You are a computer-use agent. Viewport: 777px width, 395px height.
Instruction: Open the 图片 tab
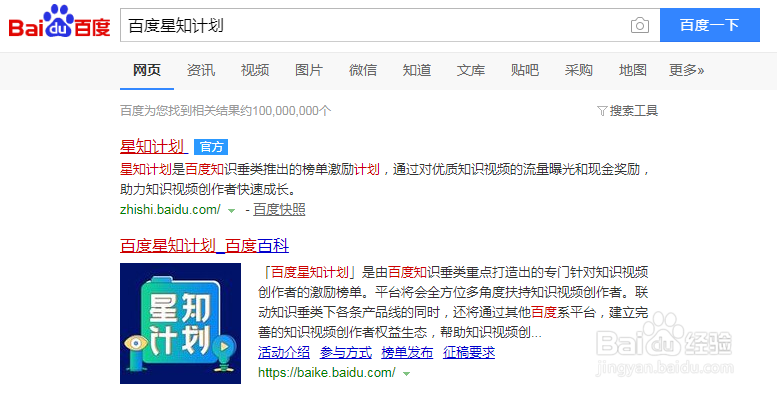(x=309, y=70)
